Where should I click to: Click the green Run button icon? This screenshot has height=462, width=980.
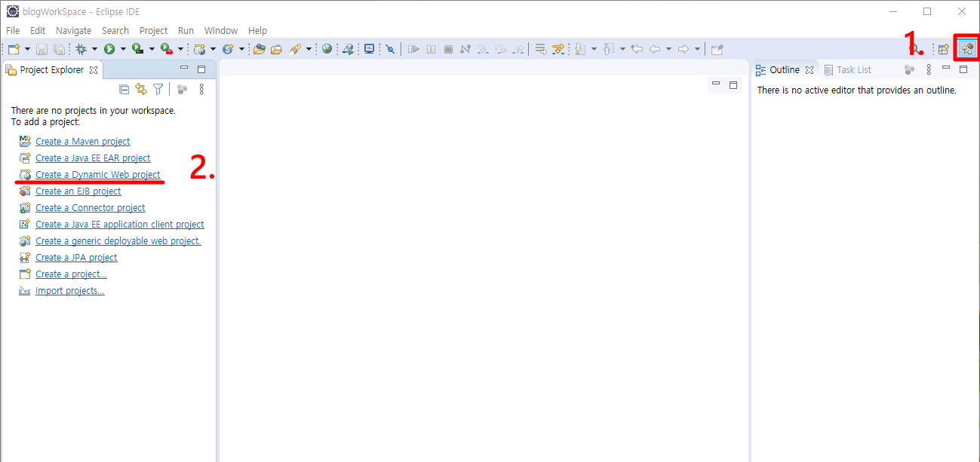point(109,49)
